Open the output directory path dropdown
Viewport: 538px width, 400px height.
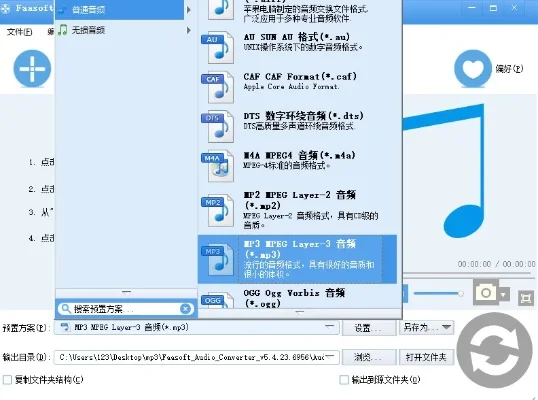(330, 357)
